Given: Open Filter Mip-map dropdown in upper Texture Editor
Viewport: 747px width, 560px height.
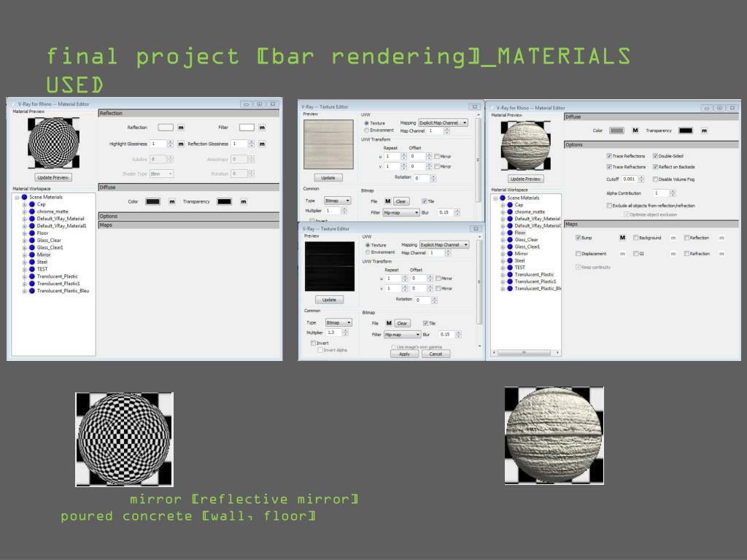Looking at the screenshot, I should (401, 212).
